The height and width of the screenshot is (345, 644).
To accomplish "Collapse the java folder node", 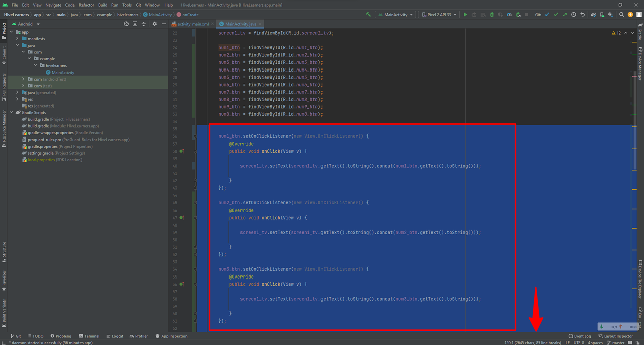I will click(17, 45).
